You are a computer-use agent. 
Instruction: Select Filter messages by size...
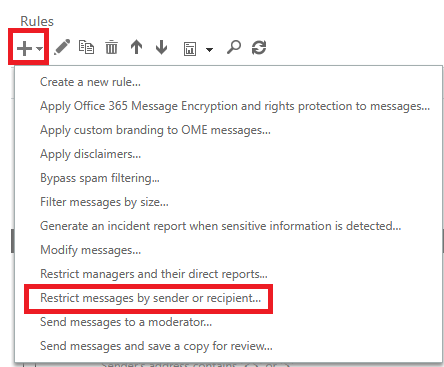coord(104,202)
